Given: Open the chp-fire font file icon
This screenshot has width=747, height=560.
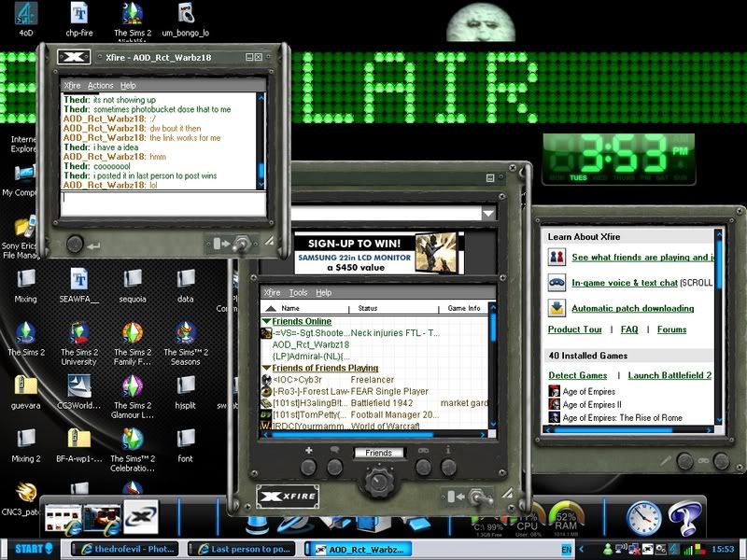Looking at the screenshot, I should (x=79, y=19).
